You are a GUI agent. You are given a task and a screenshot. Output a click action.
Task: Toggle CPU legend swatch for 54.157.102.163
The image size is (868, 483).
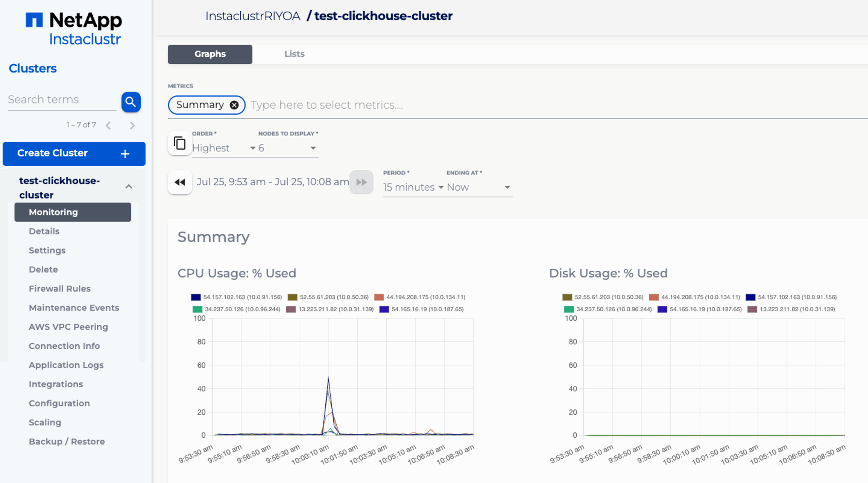(196, 297)
